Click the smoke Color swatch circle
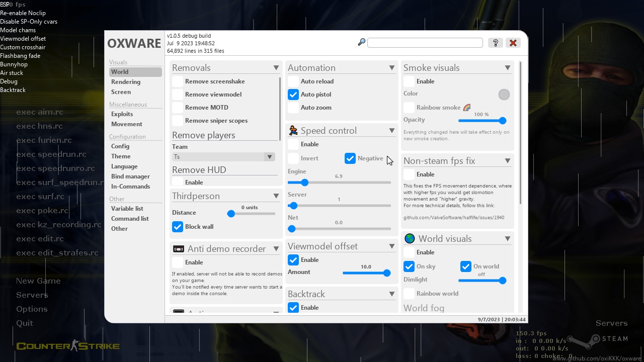Image resolution: width=644 pixels, height=362 pixels. (x=504, y=95)
